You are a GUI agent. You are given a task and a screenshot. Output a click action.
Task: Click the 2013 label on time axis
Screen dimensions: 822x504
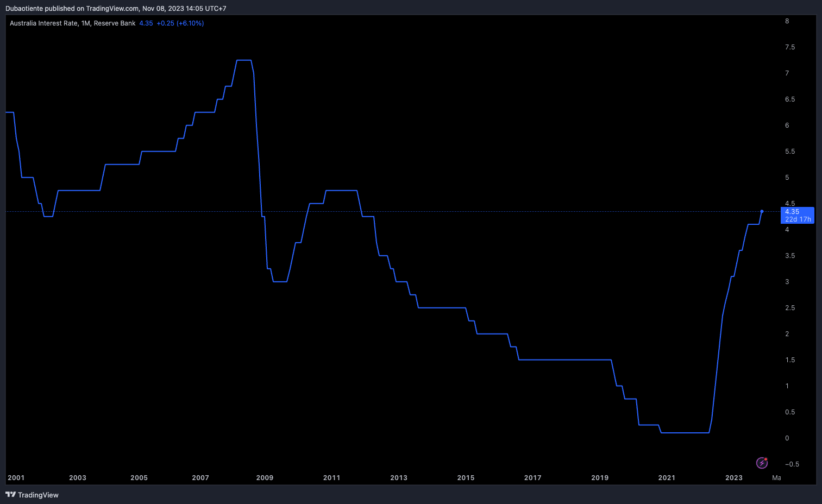click(x=399, y=478)
